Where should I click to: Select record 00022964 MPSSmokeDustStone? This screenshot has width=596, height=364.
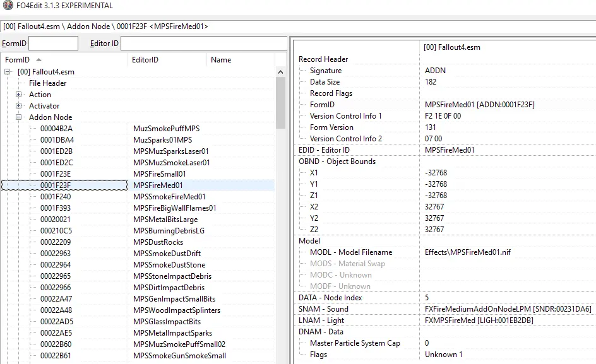click(x=138, y=265)
